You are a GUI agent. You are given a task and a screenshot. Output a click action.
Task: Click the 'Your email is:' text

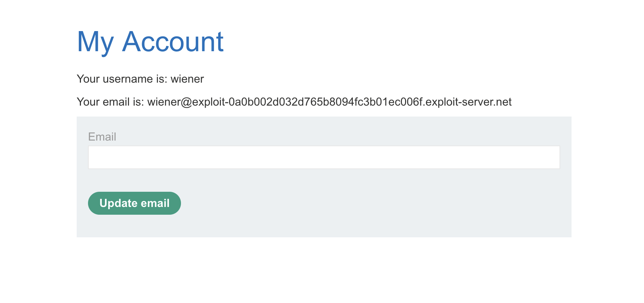coord(110,102)
